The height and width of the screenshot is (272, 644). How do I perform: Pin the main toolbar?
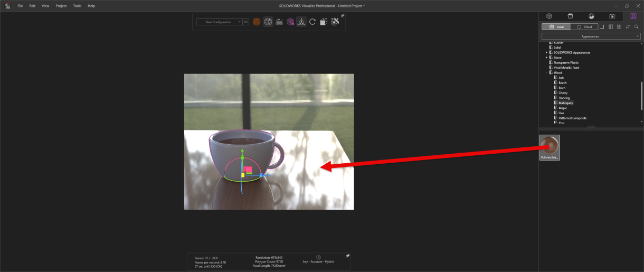pos(342,16)
